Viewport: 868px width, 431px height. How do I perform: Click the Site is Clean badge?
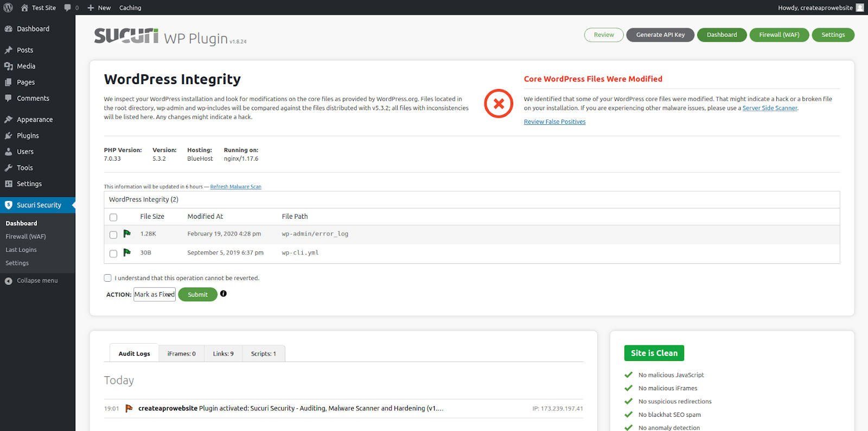click(x=654, y=353)
